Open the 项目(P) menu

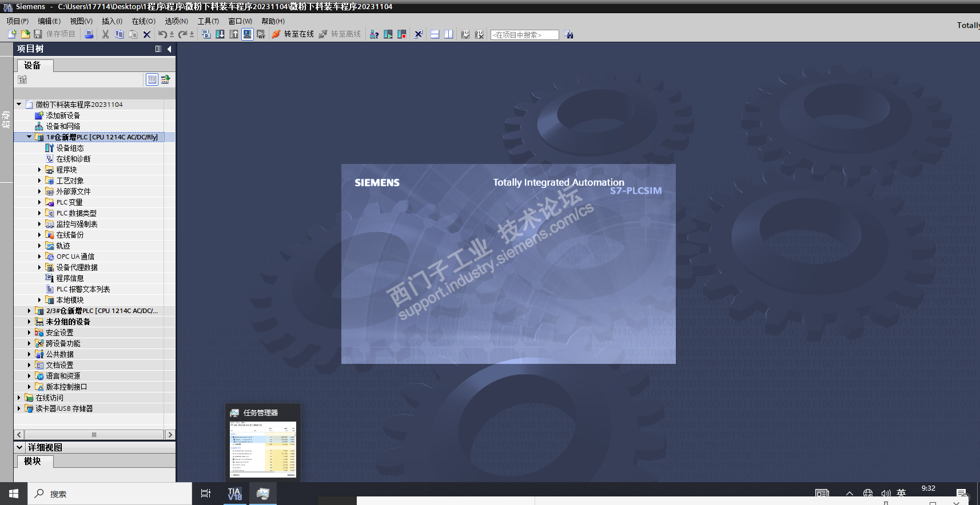pyautogui.click(x=18, y=21)
